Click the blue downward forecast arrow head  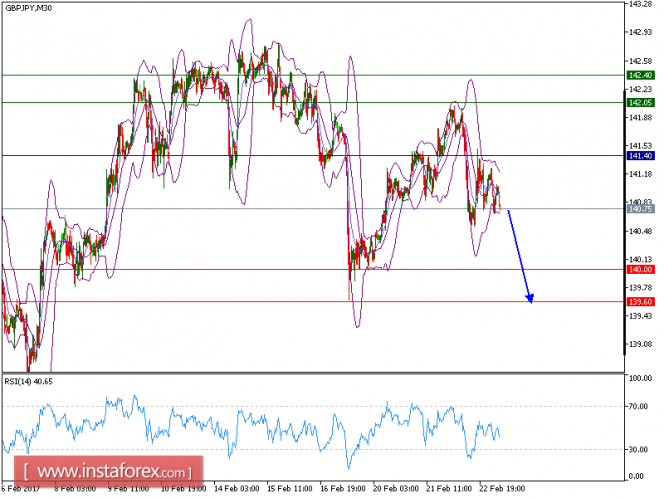point(532,297)
